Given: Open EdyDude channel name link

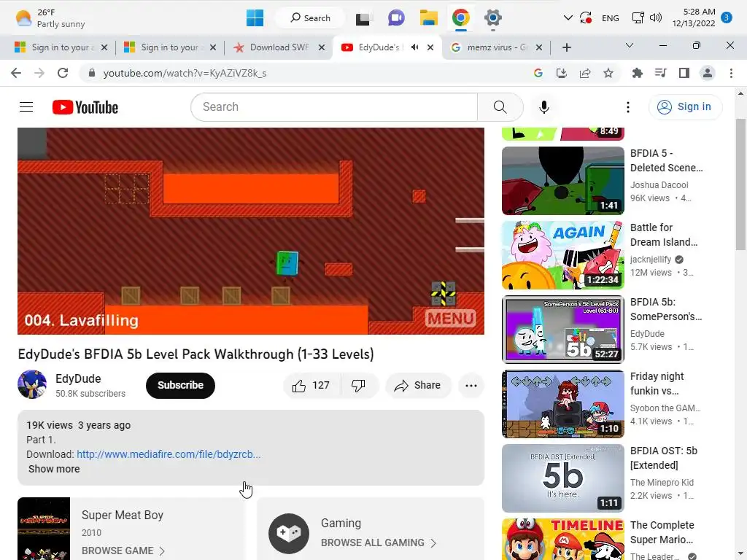Looking at the screenshot, I should (78, 378).
